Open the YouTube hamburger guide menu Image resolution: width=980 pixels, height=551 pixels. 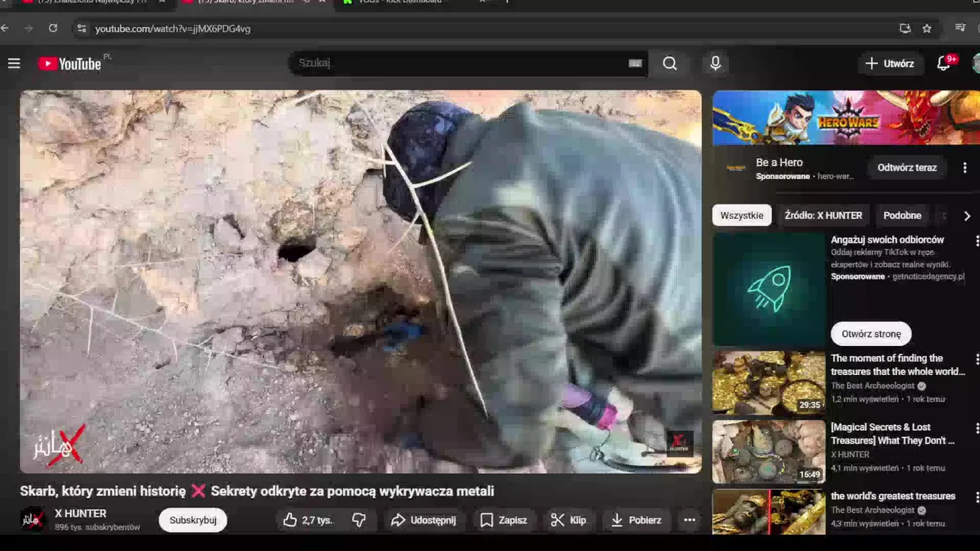click(x=14, y=64)
